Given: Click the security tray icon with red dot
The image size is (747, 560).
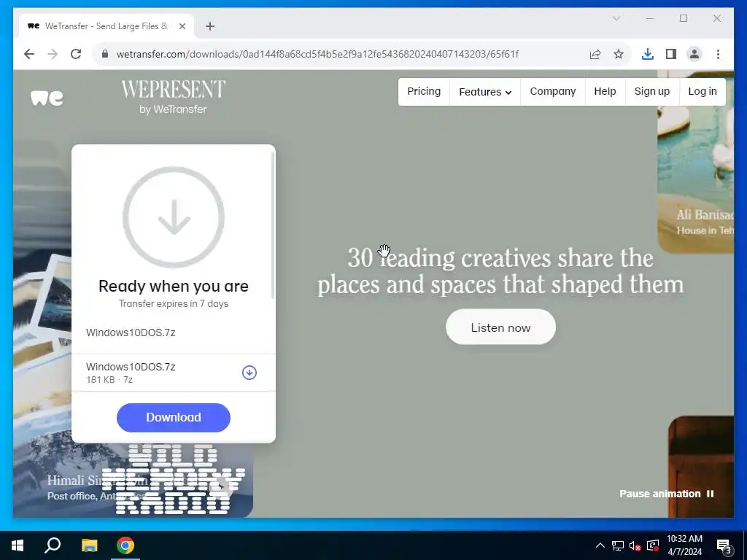Looking at the screenshot, I should [x=653, y=545].
